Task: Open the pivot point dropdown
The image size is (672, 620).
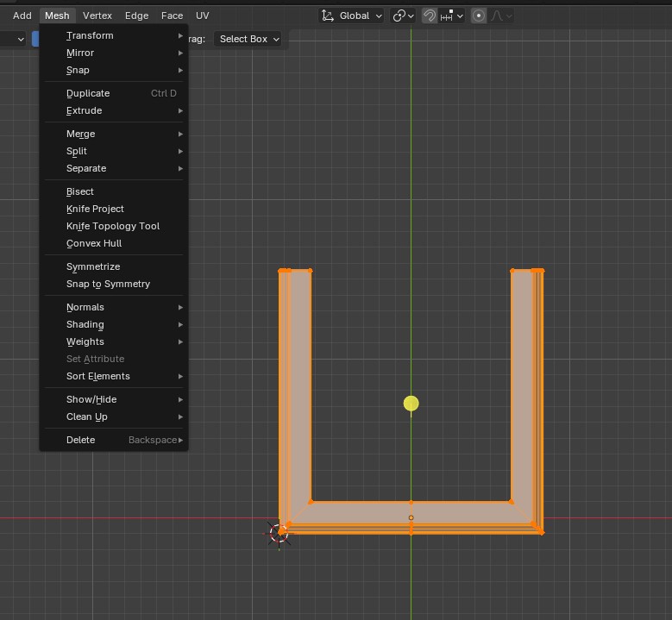Action: pyautogui.click(x=403, y=16)
